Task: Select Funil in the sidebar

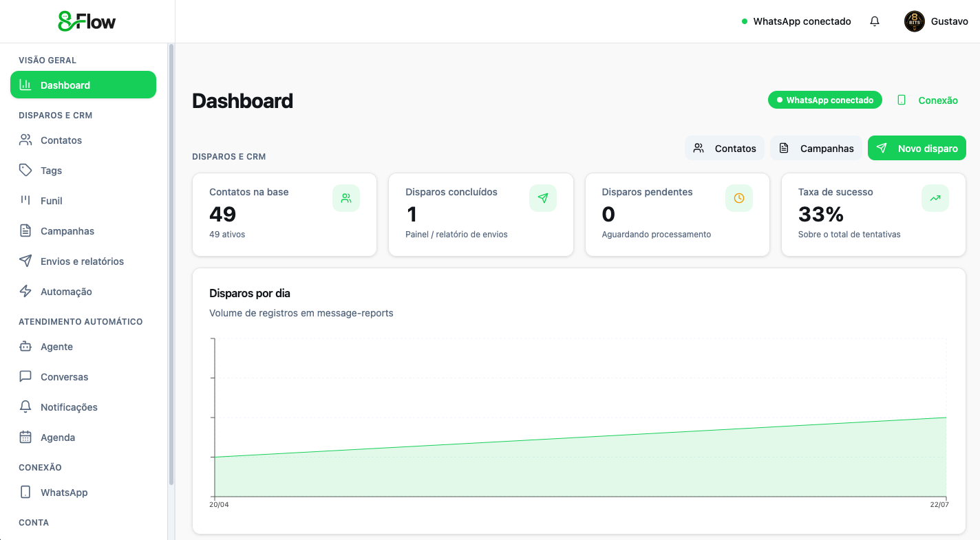Action: click(x=83, y=200)
